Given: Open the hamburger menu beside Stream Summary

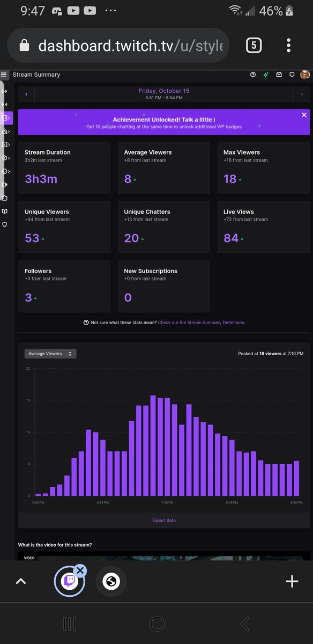Looking at the screenshot, I should [4, 75].
